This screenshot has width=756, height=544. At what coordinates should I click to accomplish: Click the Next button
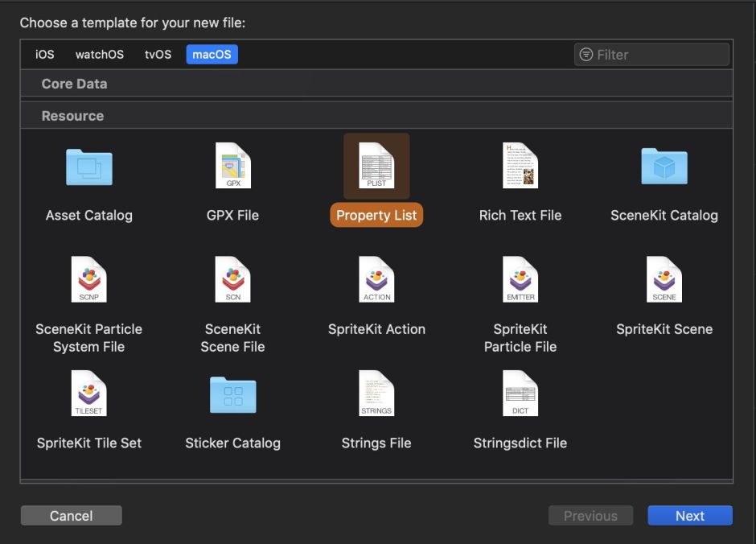(x=689, y=516)
